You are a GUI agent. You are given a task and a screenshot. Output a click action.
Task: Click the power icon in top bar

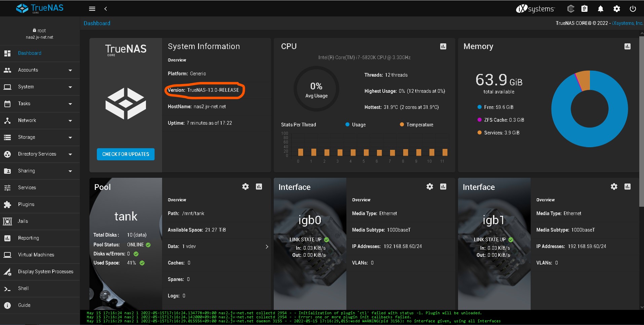pyautogui.click(x=633, y=9)
